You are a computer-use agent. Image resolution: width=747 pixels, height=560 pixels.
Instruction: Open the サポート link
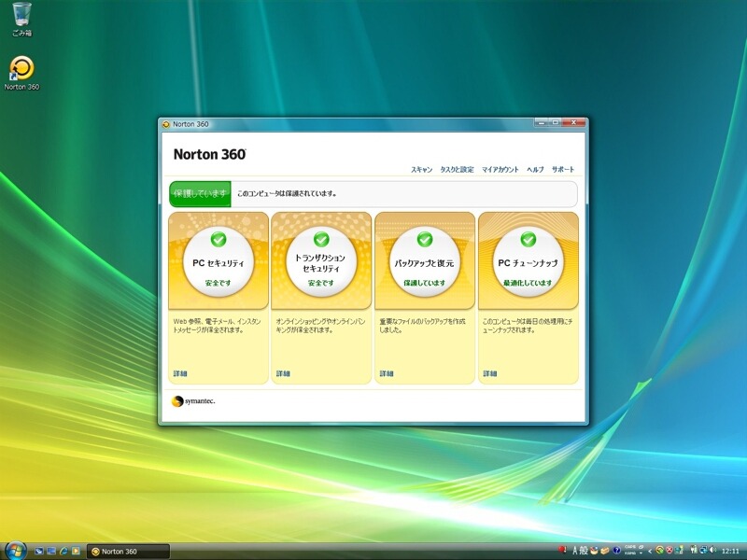[x=563, y=170]
